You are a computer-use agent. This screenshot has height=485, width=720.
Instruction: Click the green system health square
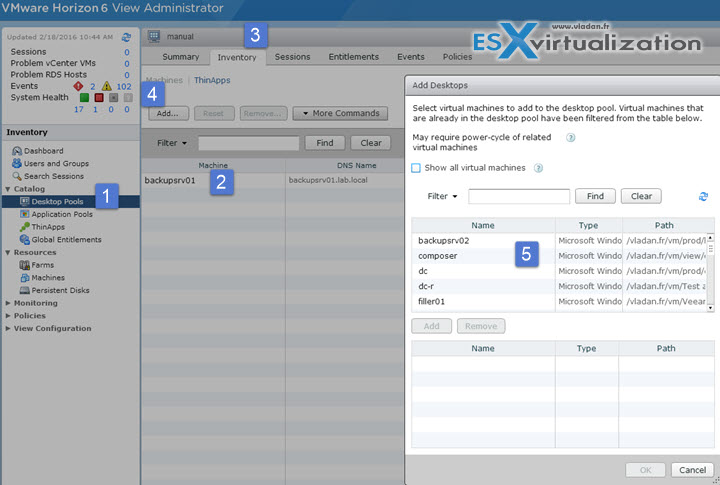tap(84, 97)
